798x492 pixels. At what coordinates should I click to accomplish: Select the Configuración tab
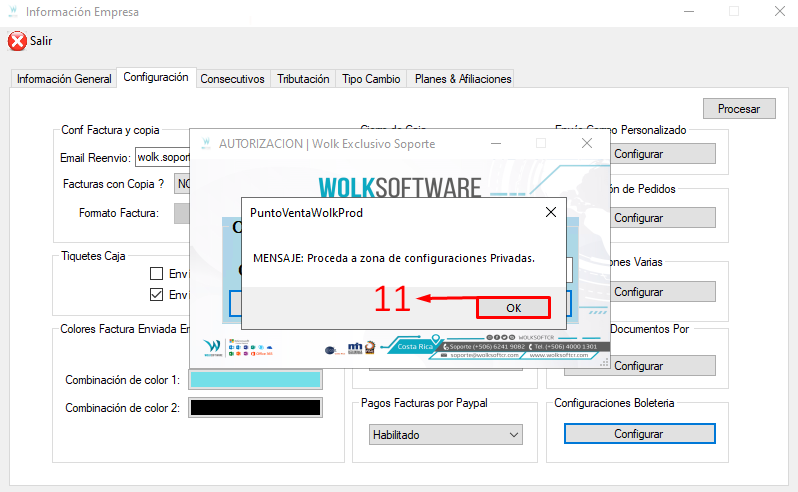tap(156, 77)
